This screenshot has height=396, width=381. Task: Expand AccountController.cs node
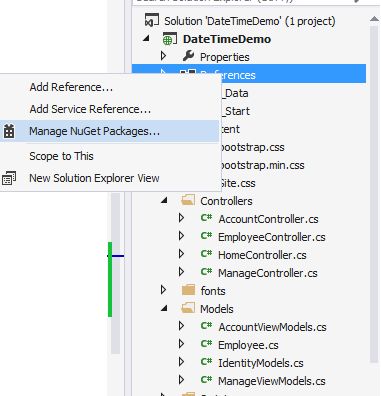(181, 218)
